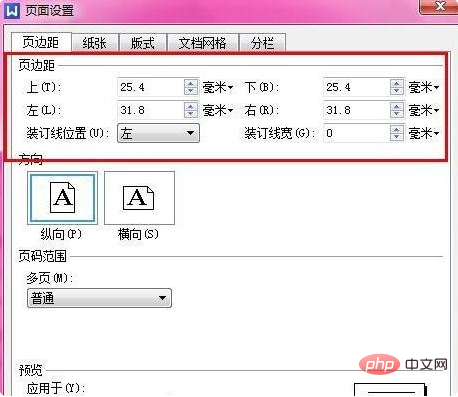Switch to the 文档网格 tab
The image size is (458, 397).
[x=202, y=43]
